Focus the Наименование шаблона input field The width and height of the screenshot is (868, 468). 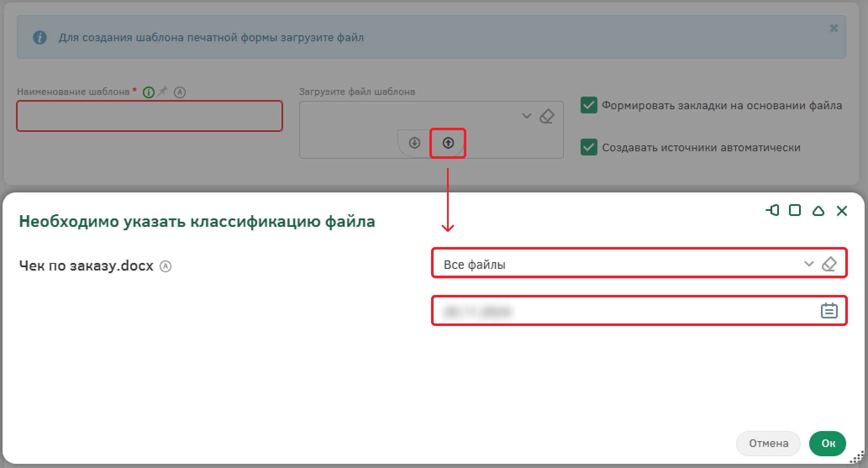(150, 116)
